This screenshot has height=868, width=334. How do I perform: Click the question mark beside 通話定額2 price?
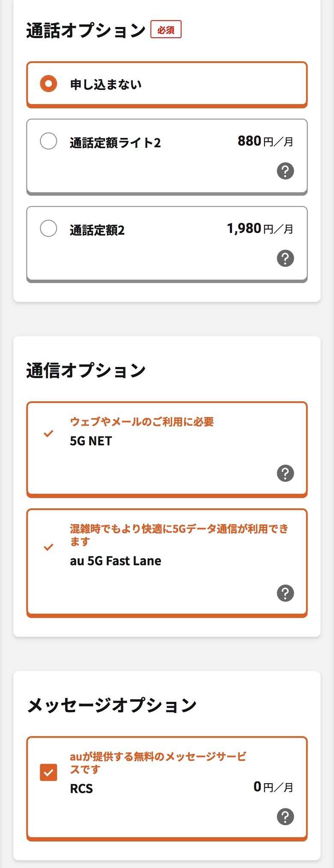(x=285, y=258)
